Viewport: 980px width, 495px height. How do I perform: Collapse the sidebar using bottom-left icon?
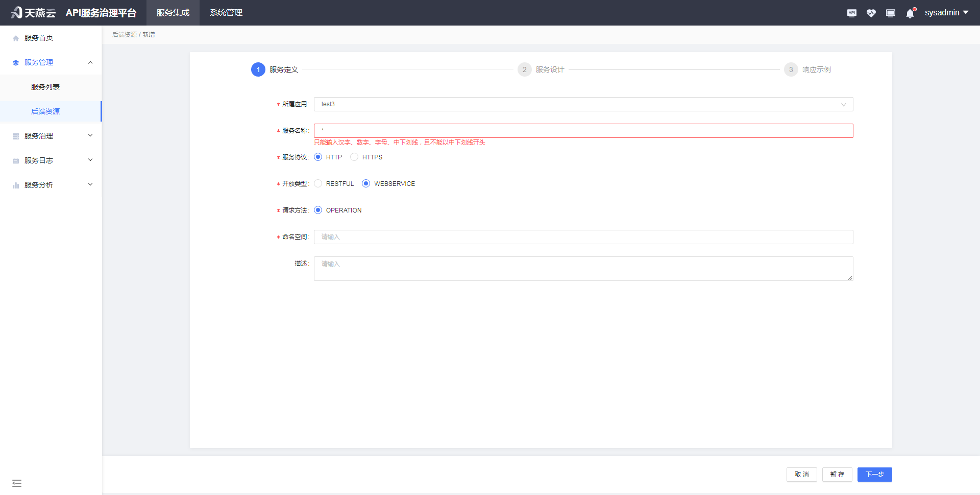coord(17,483)
